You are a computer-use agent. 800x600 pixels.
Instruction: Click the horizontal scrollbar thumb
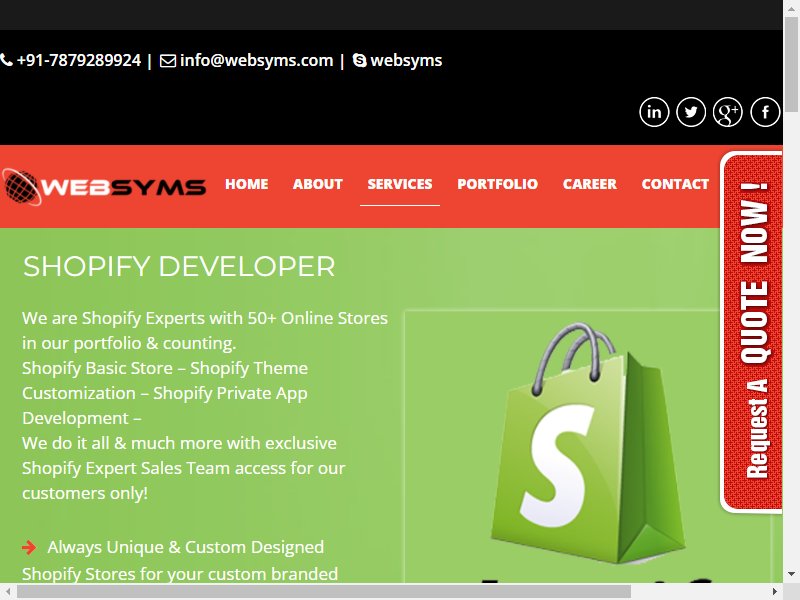[x=324, y=591]
